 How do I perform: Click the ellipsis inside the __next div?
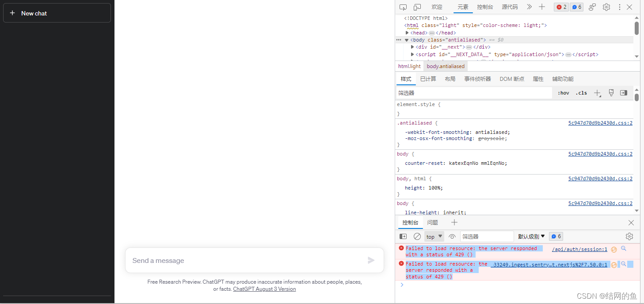point(469,47)
